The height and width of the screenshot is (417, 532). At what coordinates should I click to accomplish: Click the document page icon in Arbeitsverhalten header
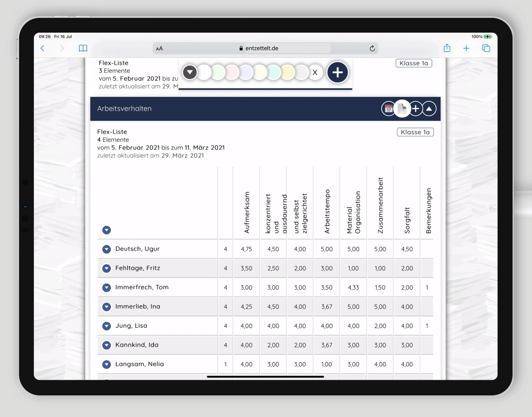pos(402,109)
